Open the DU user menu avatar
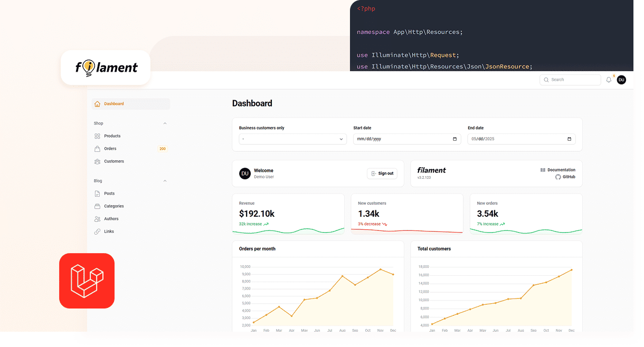644x347 pixels. 621,80
